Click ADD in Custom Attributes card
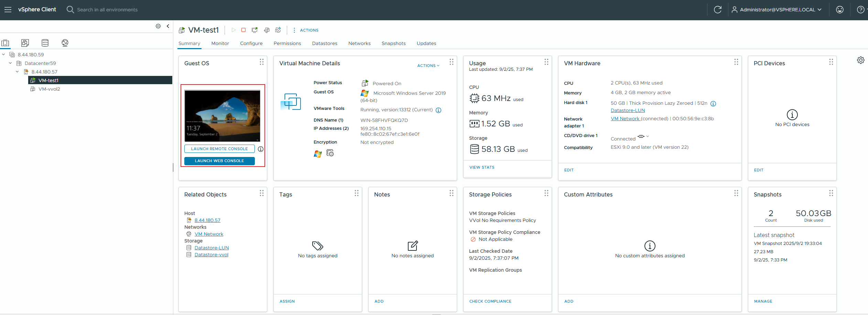This screenshot has height=315, width=868. (x=569, y=301)
